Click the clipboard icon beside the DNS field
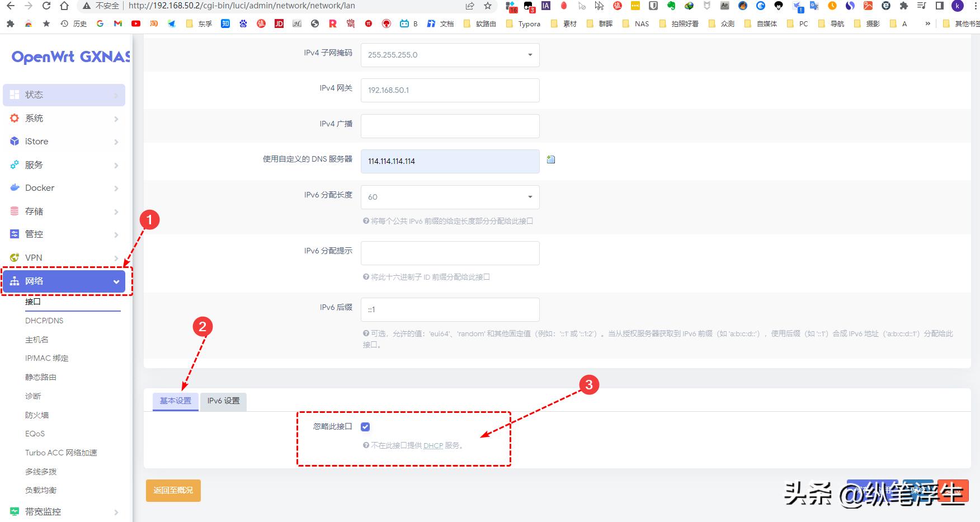This screenshot has height=522, width=980. [x=551, y=159]
